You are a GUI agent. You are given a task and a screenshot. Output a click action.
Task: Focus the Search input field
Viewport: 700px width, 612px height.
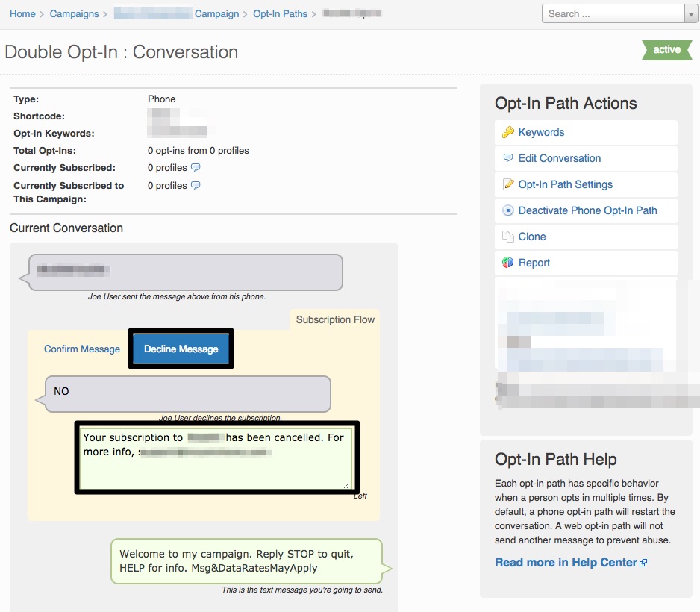613,14
